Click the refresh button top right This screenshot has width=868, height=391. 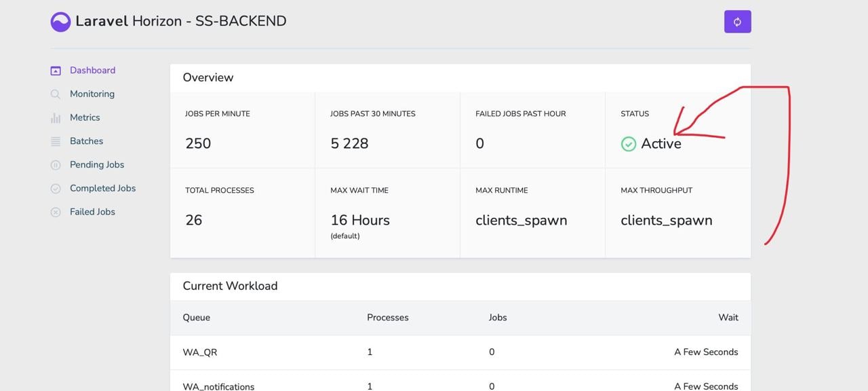(x=737, y=22)
